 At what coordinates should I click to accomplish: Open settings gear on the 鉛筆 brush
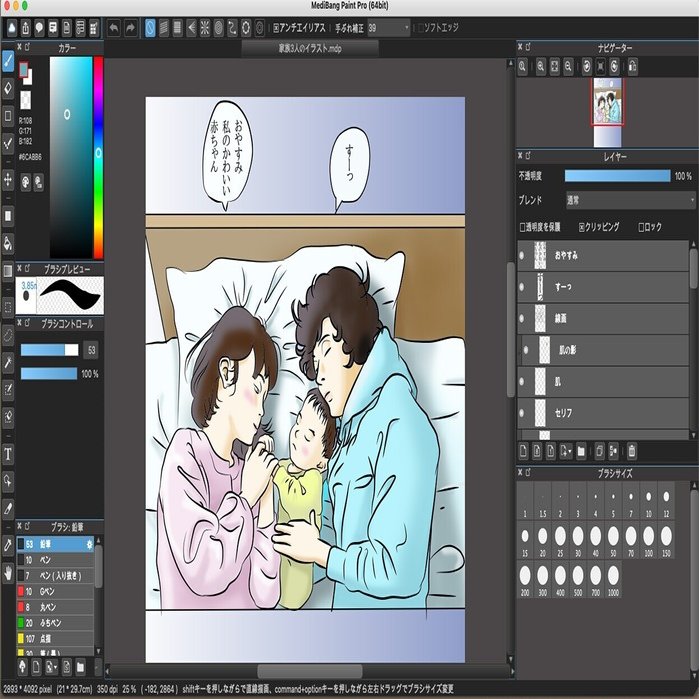point(89,544)
